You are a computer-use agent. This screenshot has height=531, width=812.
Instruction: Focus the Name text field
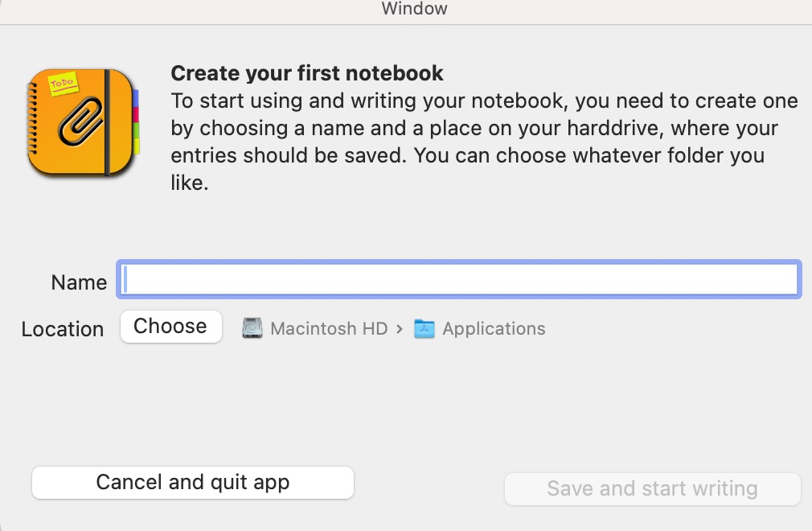459,279
